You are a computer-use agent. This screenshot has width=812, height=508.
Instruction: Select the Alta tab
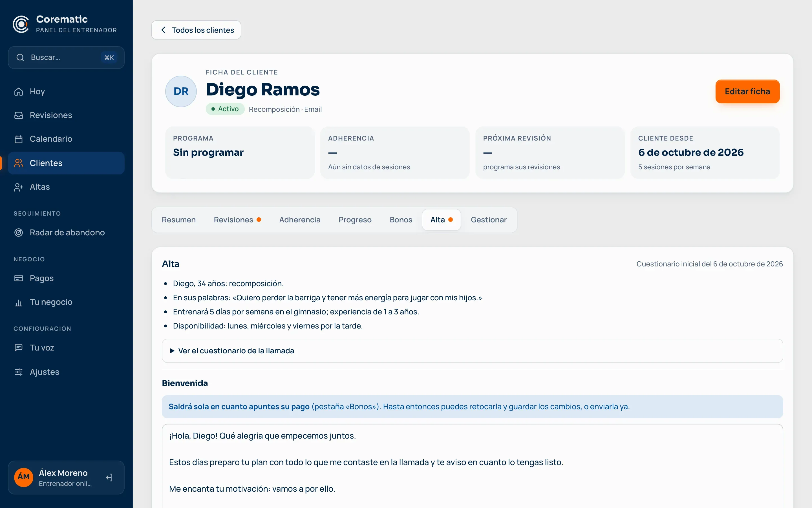[x=441, y=220]
